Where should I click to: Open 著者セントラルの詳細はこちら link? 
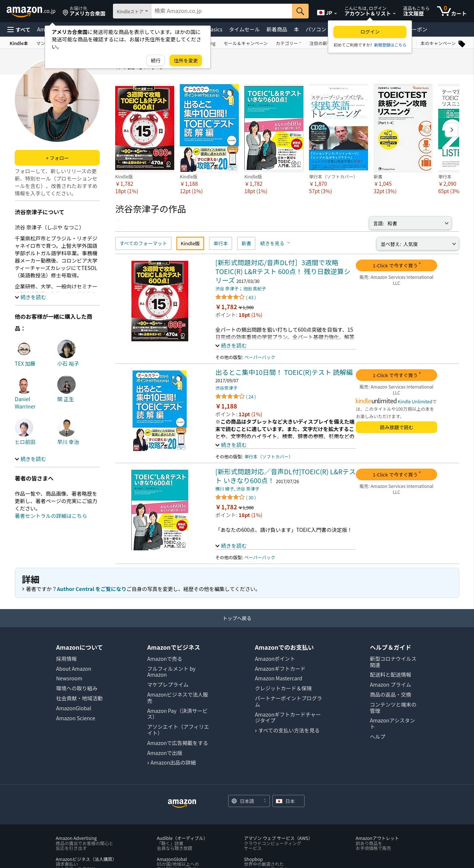click(51, 516)
